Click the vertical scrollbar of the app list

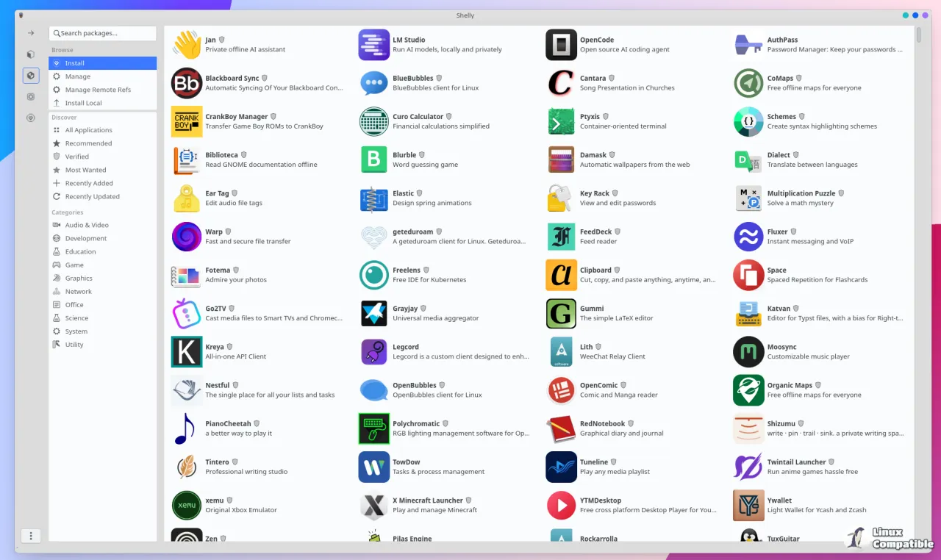[x=919, y=35]
